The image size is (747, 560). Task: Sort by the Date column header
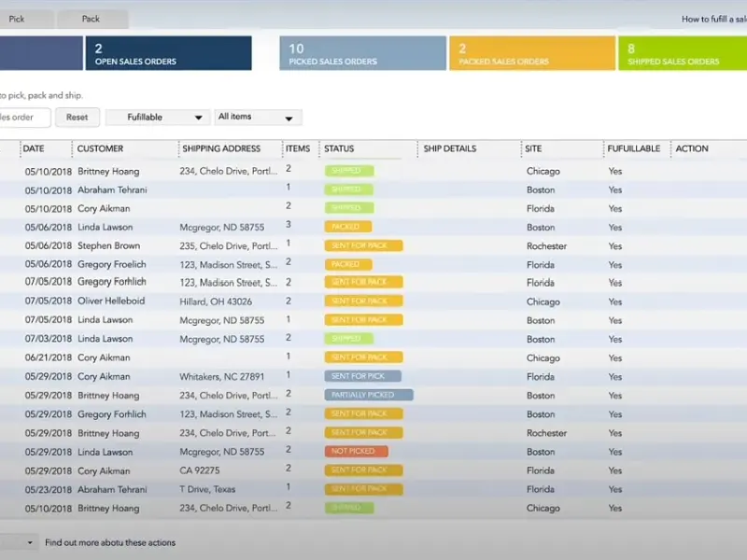point(34,148)
